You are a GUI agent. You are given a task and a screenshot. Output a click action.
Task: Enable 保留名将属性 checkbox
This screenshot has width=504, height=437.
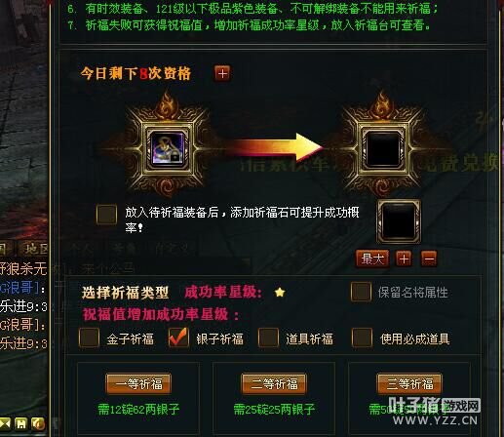(x=361, y=292)
